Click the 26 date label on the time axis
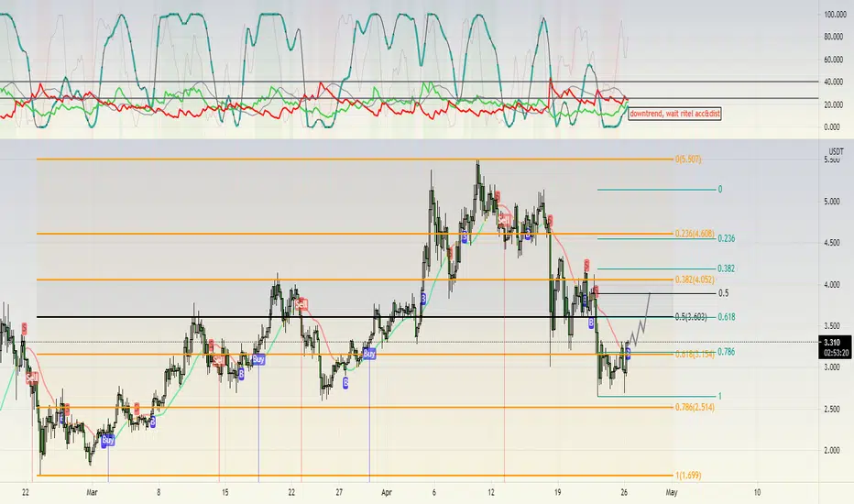This screenshot has height=504, width=854. (624, 493)
